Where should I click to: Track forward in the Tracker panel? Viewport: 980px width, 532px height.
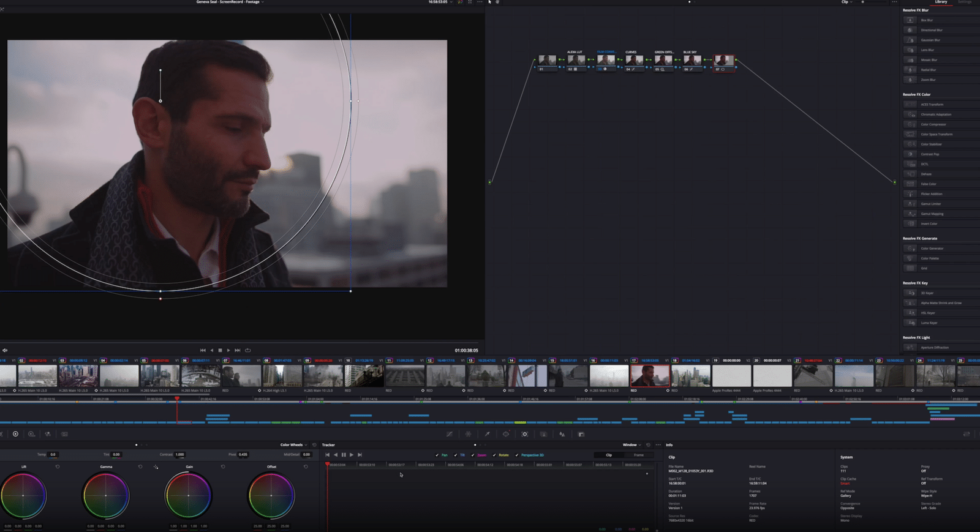point(352,455)
